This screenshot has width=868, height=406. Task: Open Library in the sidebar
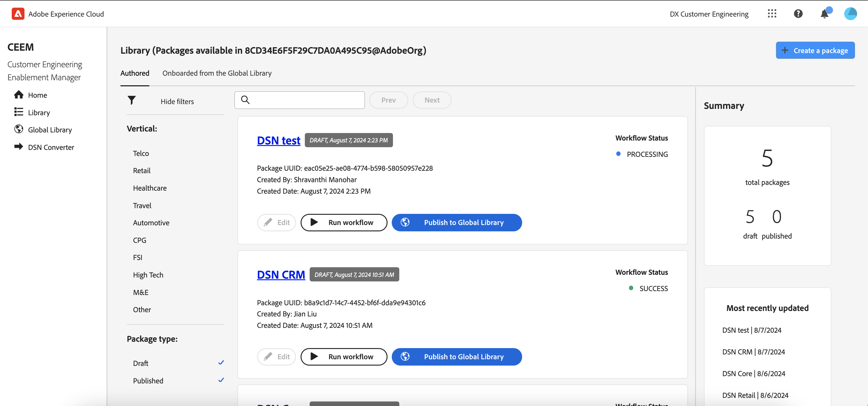click(39, 113)
